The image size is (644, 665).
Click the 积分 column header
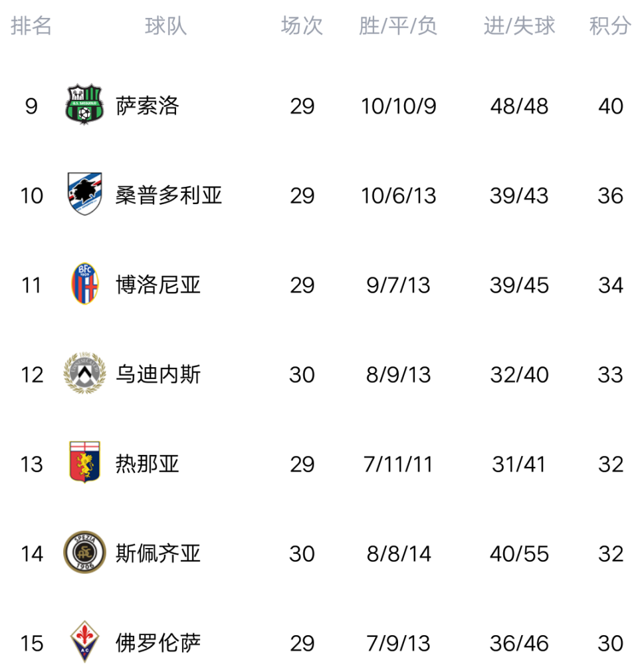pyautogui.click(x=610, y=26)
